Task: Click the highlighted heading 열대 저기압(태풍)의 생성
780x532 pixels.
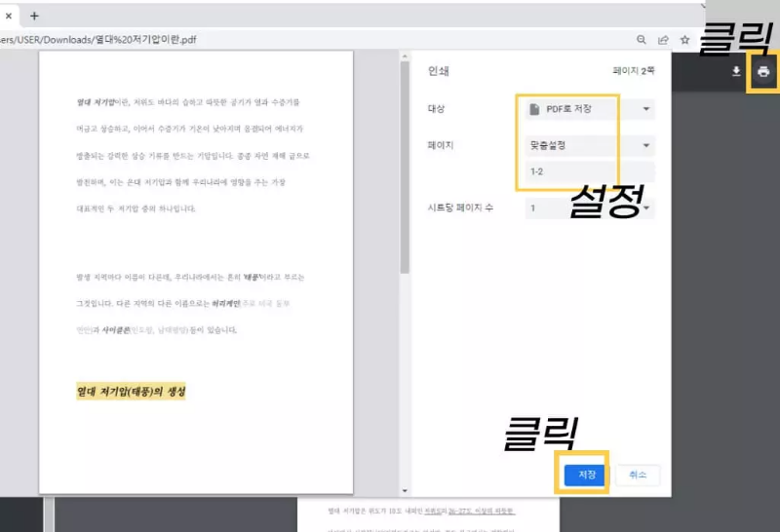Action: pos(131,392)
